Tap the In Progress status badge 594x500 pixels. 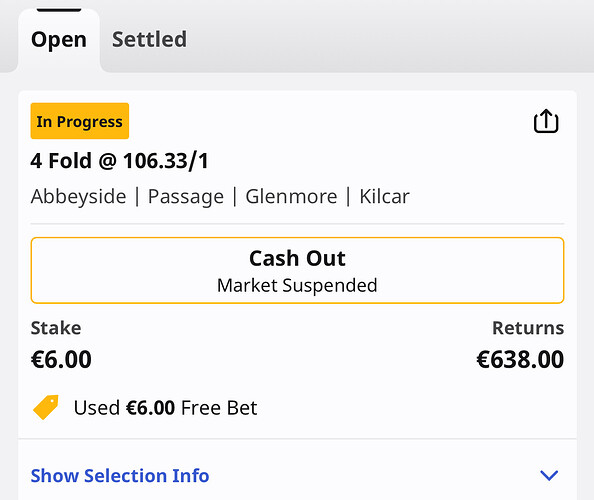tap(80, 121)
